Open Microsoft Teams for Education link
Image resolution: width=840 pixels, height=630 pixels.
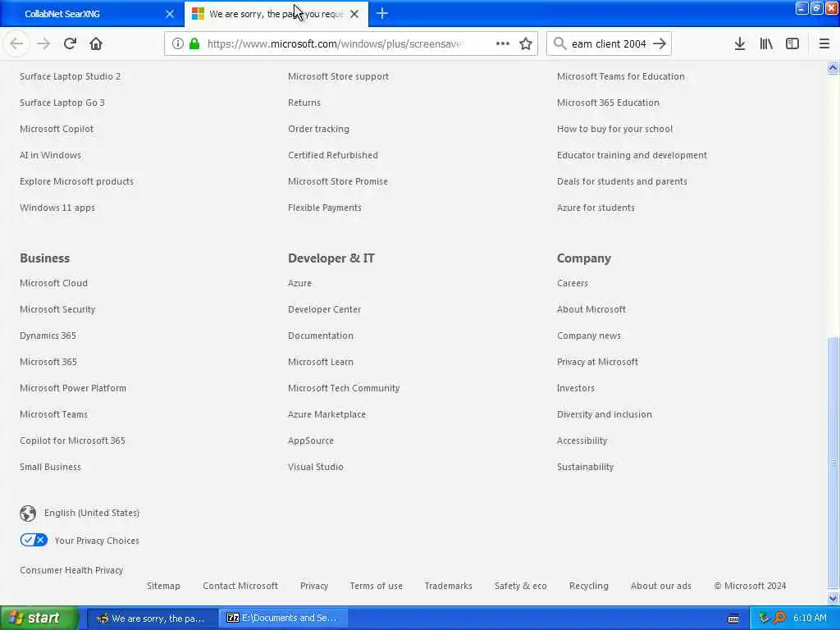(x=620, y=76)
